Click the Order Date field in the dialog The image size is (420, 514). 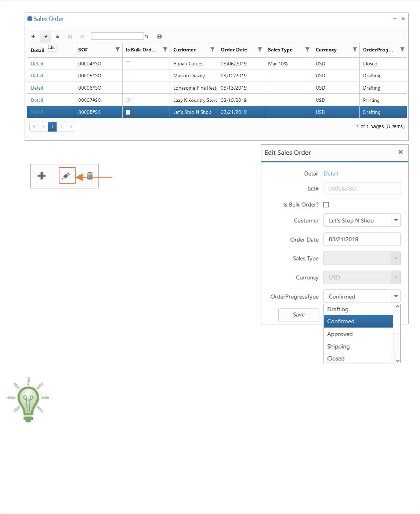click(362, 239)
